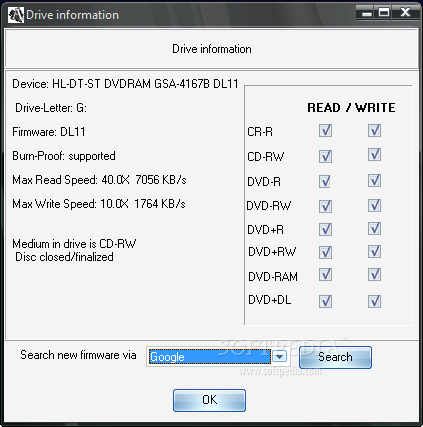Toggle the DVD-R write checkbox

[x=374, y=180]
